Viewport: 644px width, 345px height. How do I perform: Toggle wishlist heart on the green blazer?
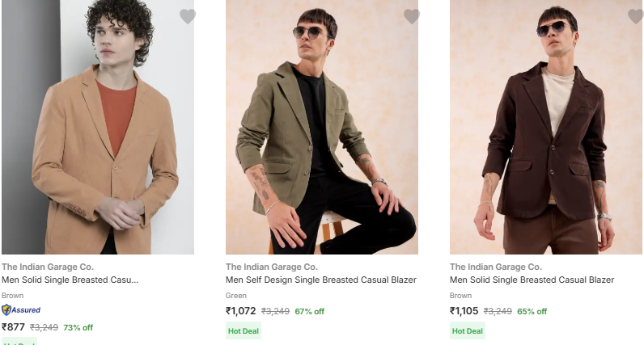point(412,16)
